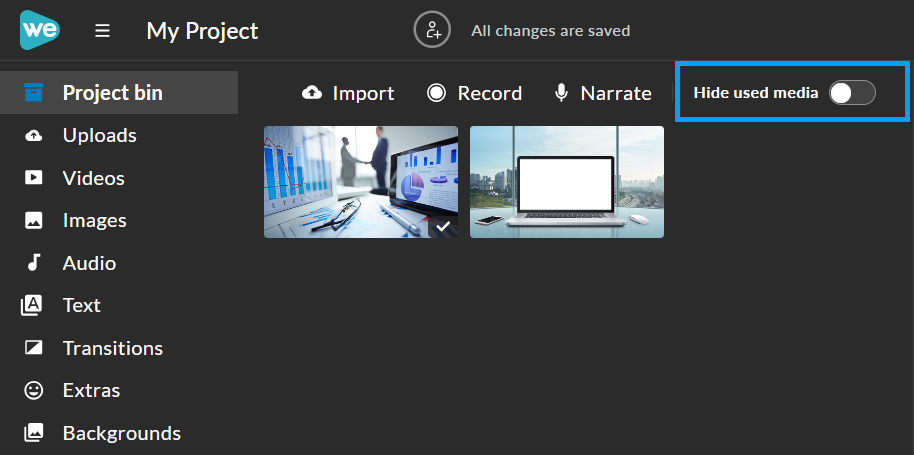The width and height of the screenshot is (914, 455).
Task: Click the Record button label
Action: (x=490, y=93)
